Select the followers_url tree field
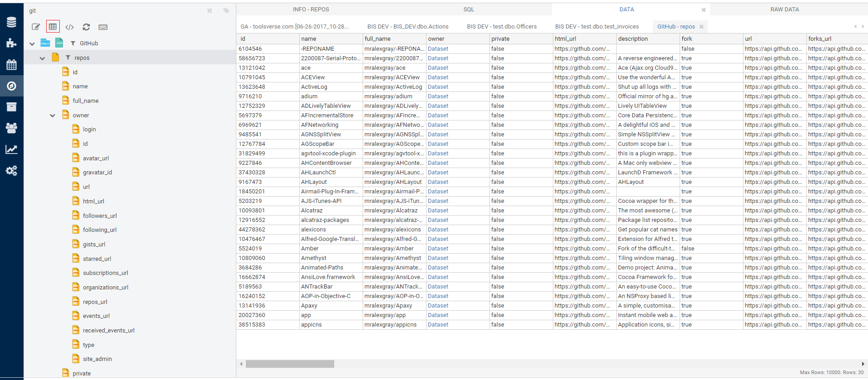Screen dimensions: 868x380 [100, 216]
